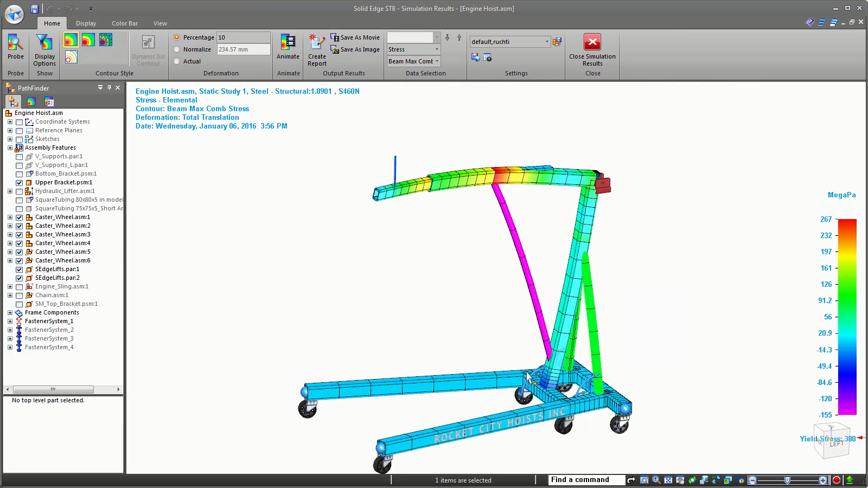Switch to the Color Bar tab

tap(125, 23)
